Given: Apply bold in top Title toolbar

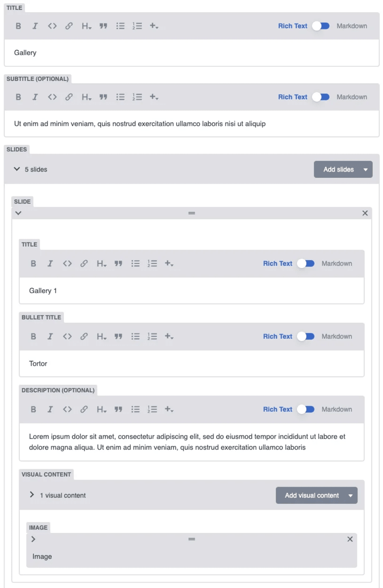Looking at the screenshot, I should point(18,26).
